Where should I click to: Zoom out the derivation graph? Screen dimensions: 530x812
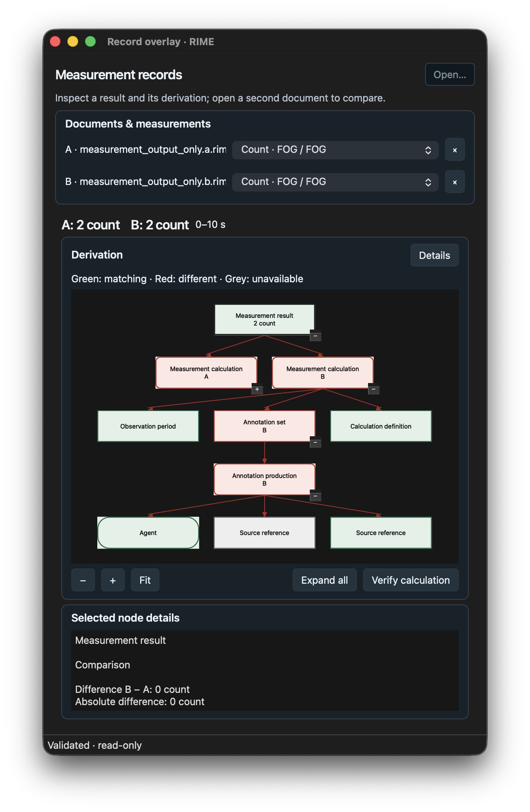click(83, 580)
